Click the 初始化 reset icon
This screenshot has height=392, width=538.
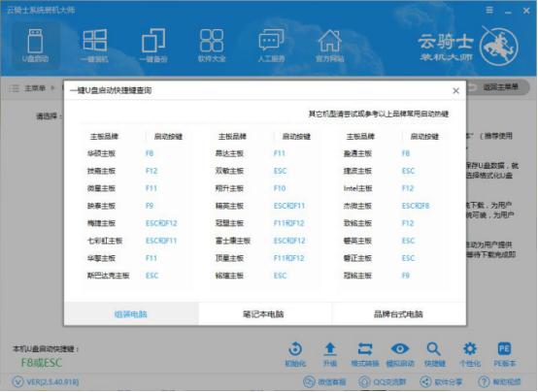click(295, 354)
